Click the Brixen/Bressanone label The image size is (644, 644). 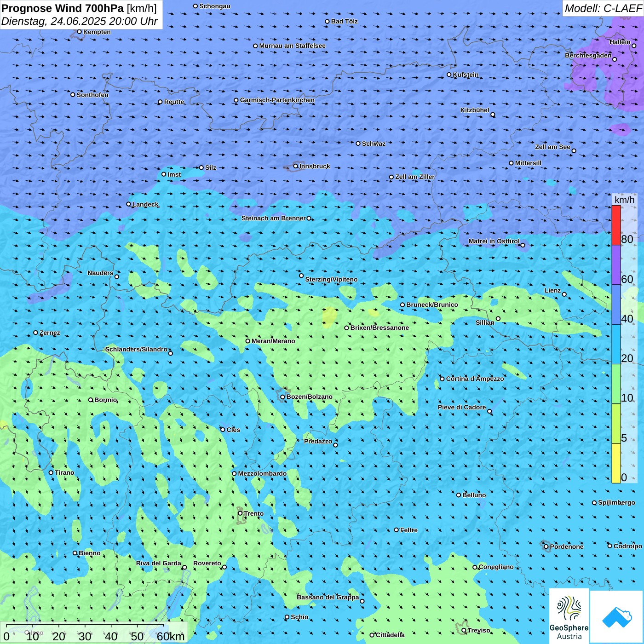click(379, 328)
